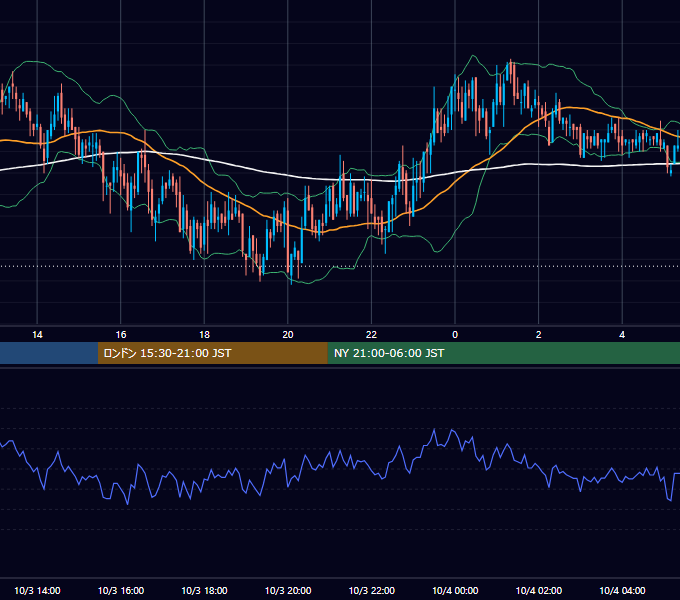Click hour label 18 on price chart axis
680x600 pixels.
pos(204,334)
